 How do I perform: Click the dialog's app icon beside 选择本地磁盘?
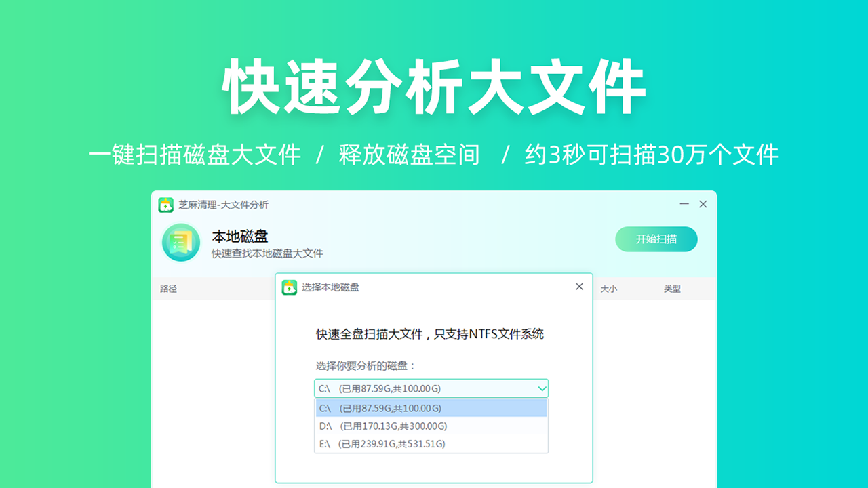[x=290, y=287]
